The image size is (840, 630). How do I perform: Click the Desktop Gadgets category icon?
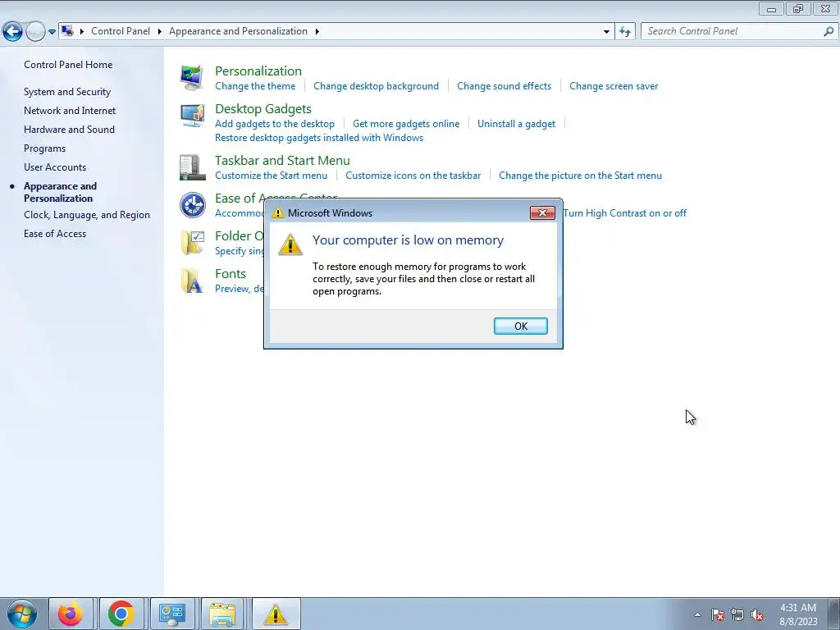tap(192, 116)
